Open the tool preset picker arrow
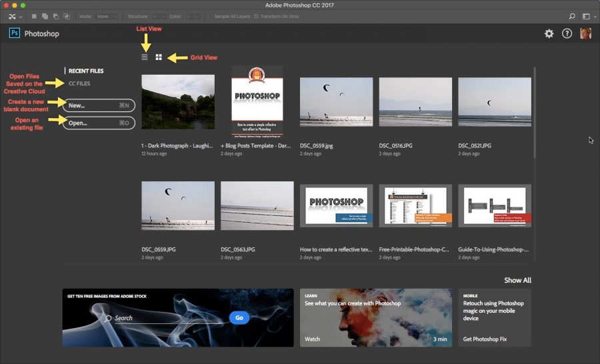 coord(21,17)
